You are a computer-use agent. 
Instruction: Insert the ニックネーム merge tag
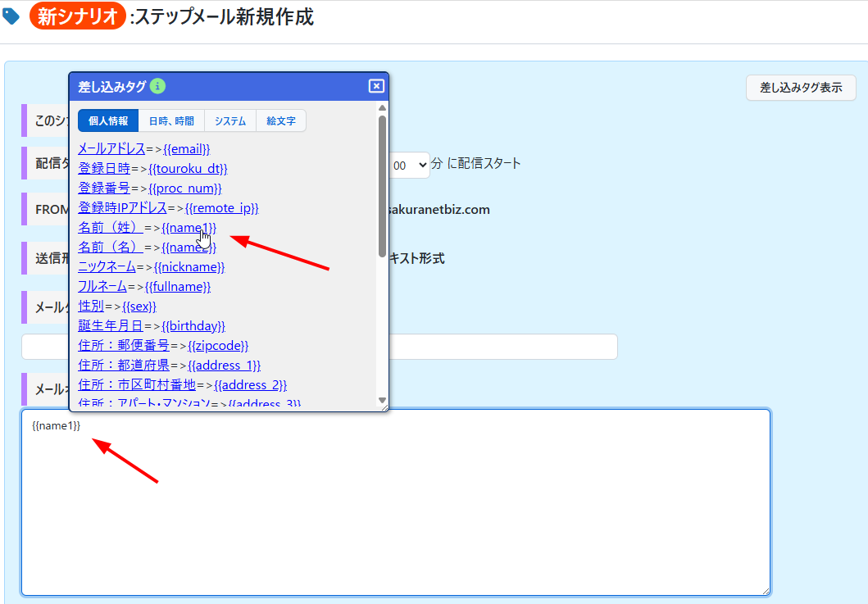click(107, 266)
